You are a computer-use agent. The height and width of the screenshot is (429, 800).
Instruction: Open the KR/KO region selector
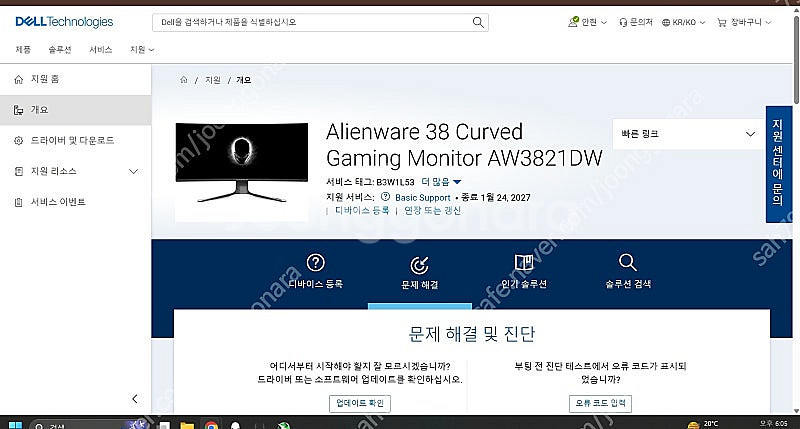pos(683,22)
